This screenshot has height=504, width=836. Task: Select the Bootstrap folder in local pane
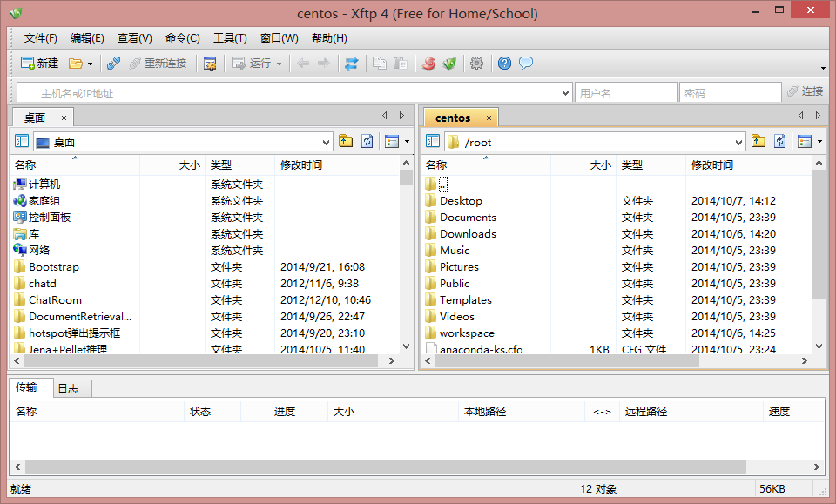(54, 267)
